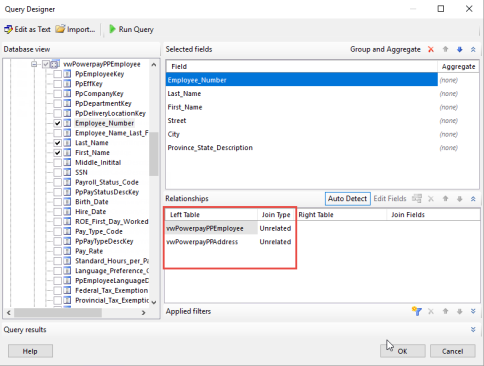Expand the Query results pane

click(x=473, y=330)
